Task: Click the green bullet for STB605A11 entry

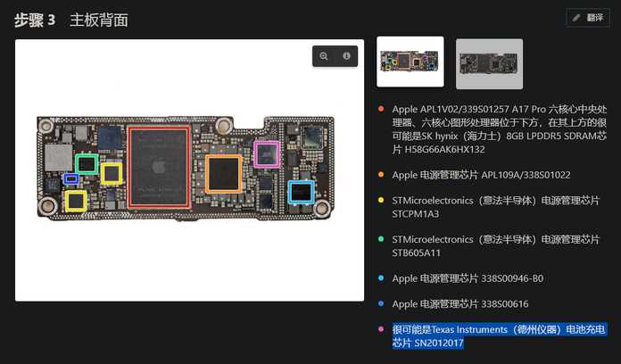Action: click(x=381, y=239)
